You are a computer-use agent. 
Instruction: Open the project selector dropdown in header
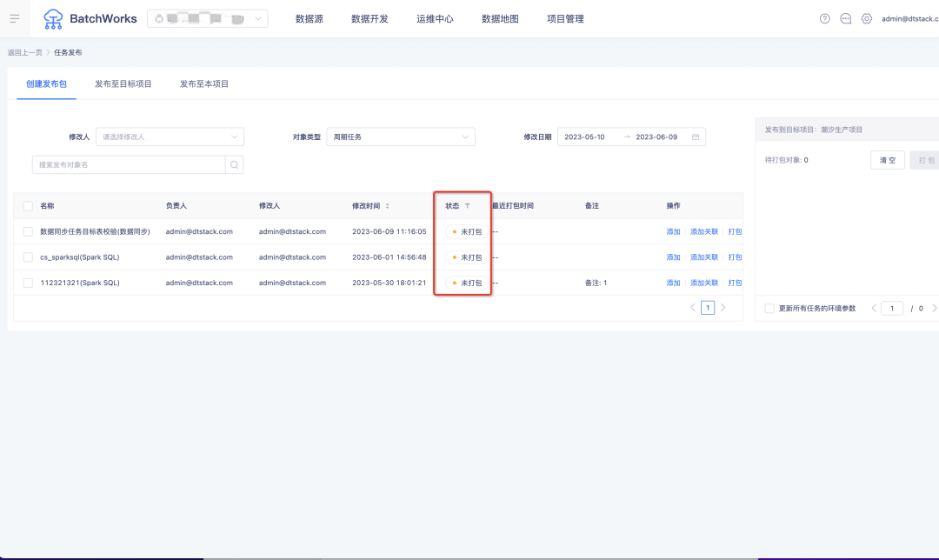(207, 18)
